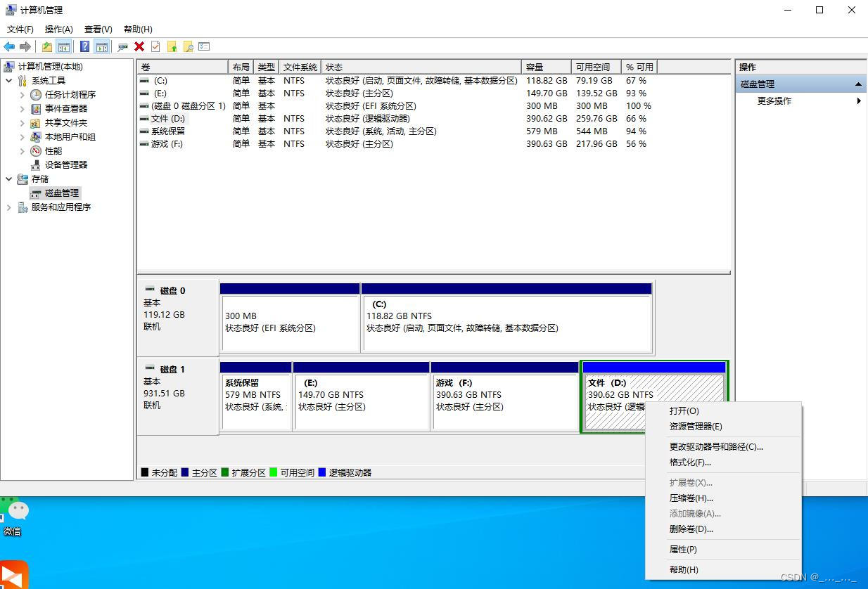Collapse the Storage (存储) node
868x589 pixels.
pos(8,179)
